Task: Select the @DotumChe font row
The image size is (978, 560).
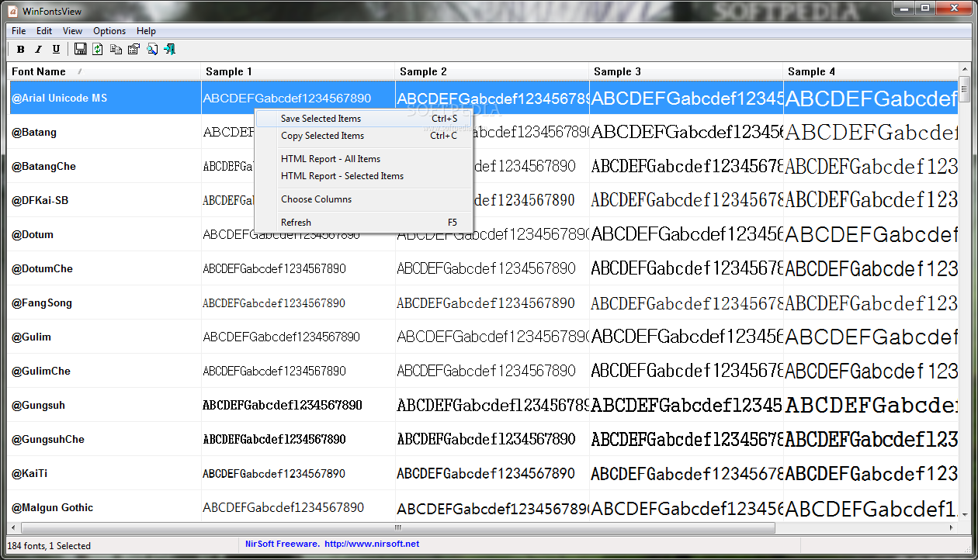Action: (484, 268)
